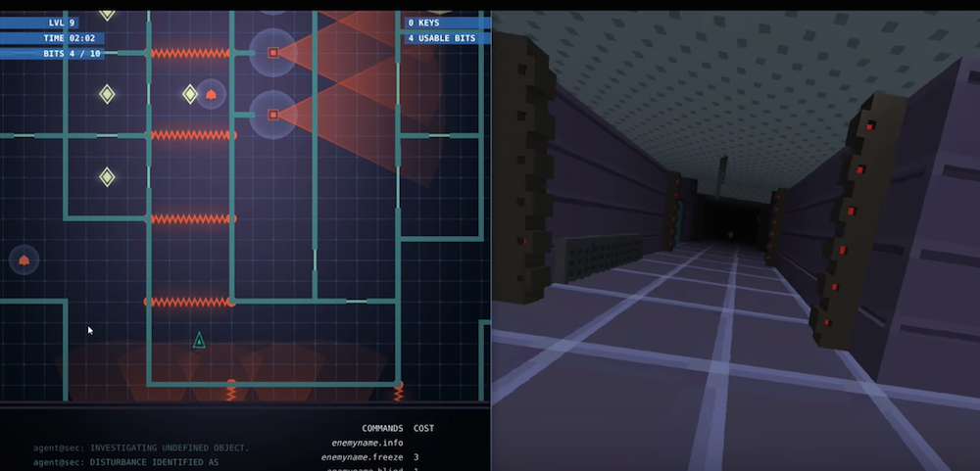The width and height of the screenshot is (980, 471).
Task: Select the enemyname.freeze command
Action: 362,458
